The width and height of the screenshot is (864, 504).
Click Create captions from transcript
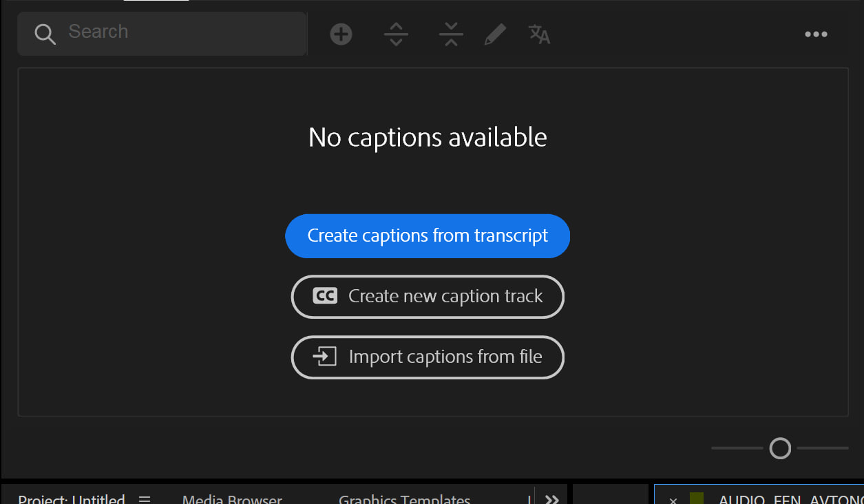point(428,236)
